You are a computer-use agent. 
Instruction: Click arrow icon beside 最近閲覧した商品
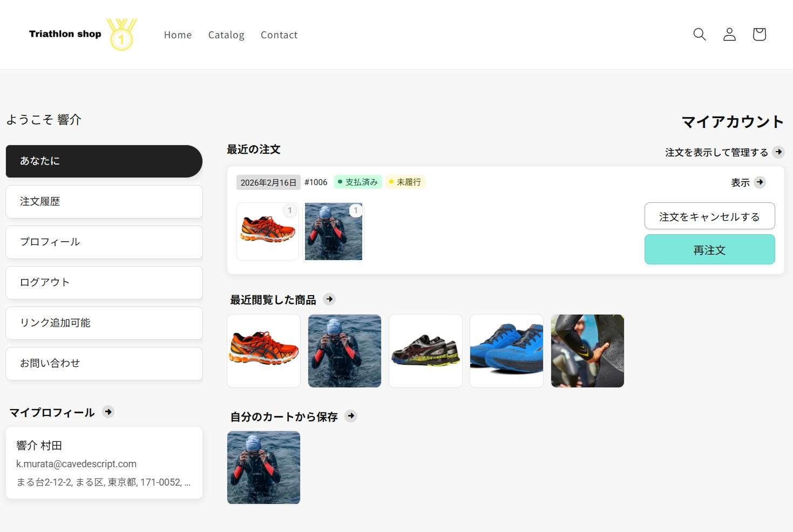pos(329,299)
